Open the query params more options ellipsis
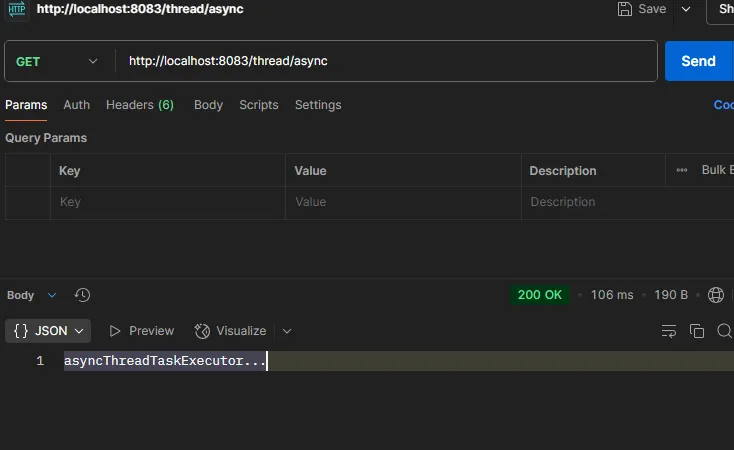This screenshot has width=734, height=450. (682, 170)
